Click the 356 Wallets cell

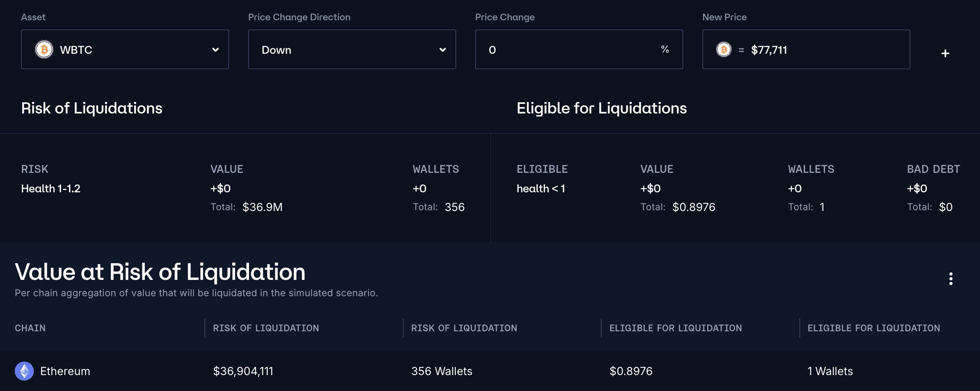tap(441, 371)
